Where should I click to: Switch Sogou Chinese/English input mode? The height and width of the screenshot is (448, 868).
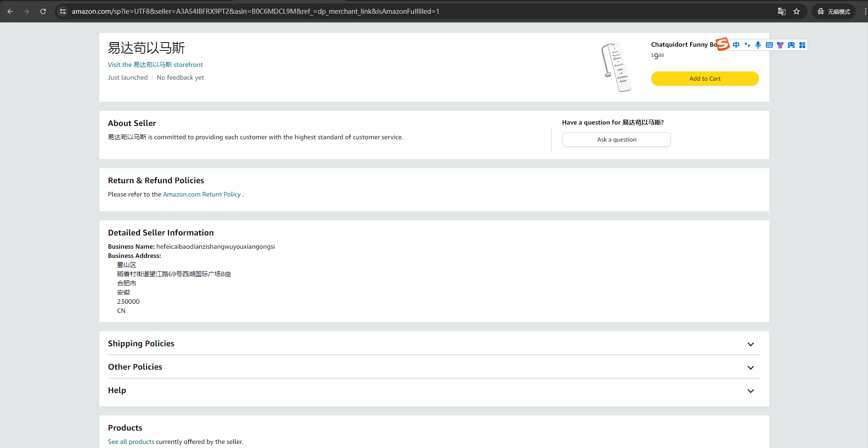click(x=736, y=45)
